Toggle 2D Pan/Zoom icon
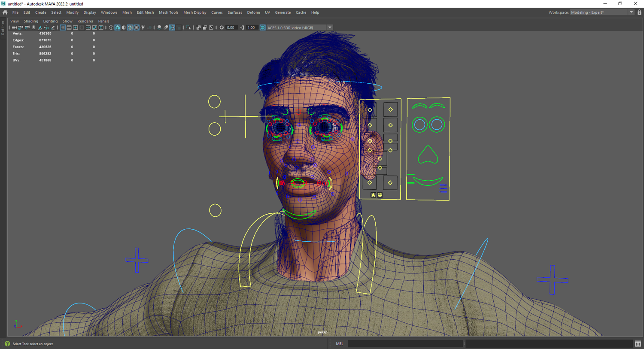 point(46,27)
